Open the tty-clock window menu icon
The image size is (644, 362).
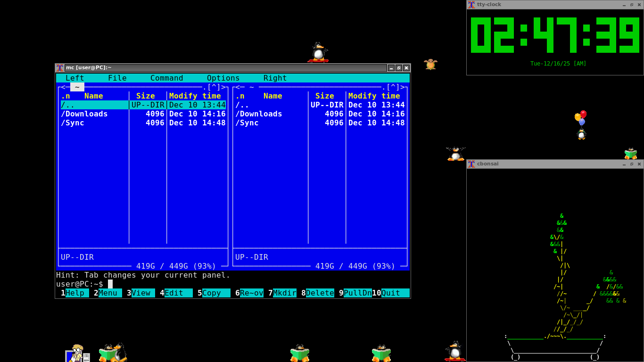[x=471, y=5]
